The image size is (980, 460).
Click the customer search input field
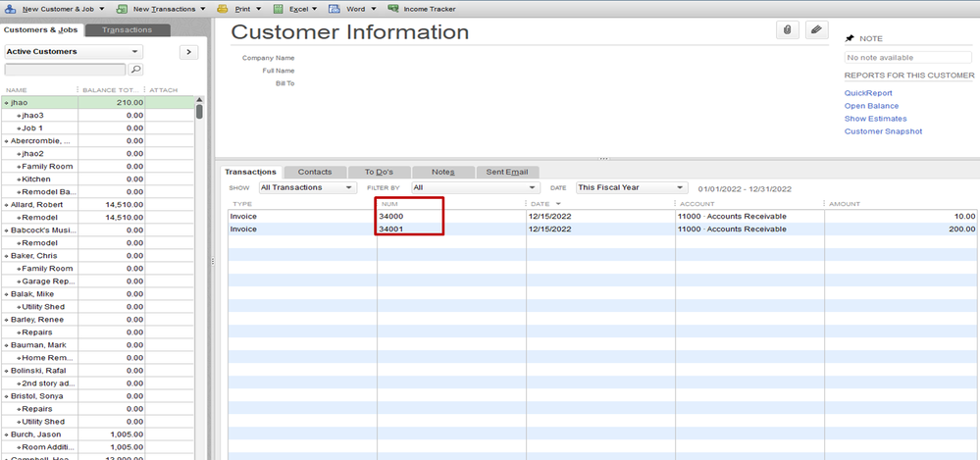65,70
